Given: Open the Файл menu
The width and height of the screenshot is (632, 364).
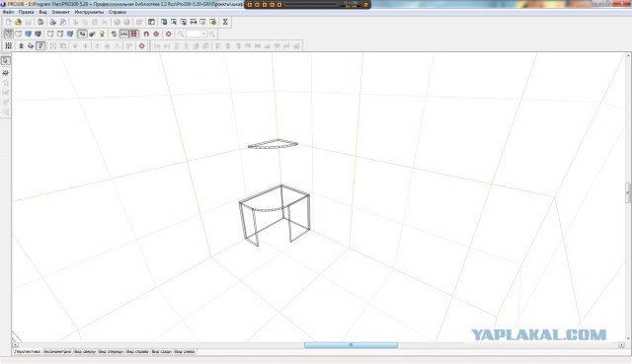Looking at the screenshot, I should click(x=8, y=12).
